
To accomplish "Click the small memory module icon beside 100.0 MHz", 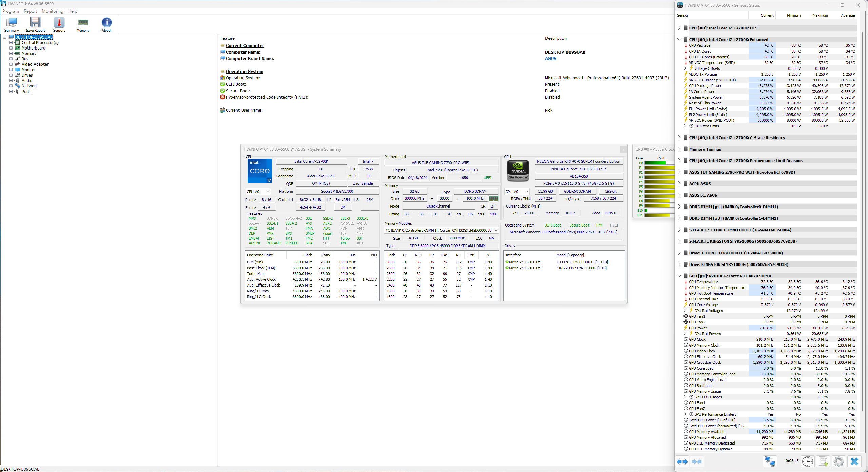I will pyautogui.click(x=494, y=199).
